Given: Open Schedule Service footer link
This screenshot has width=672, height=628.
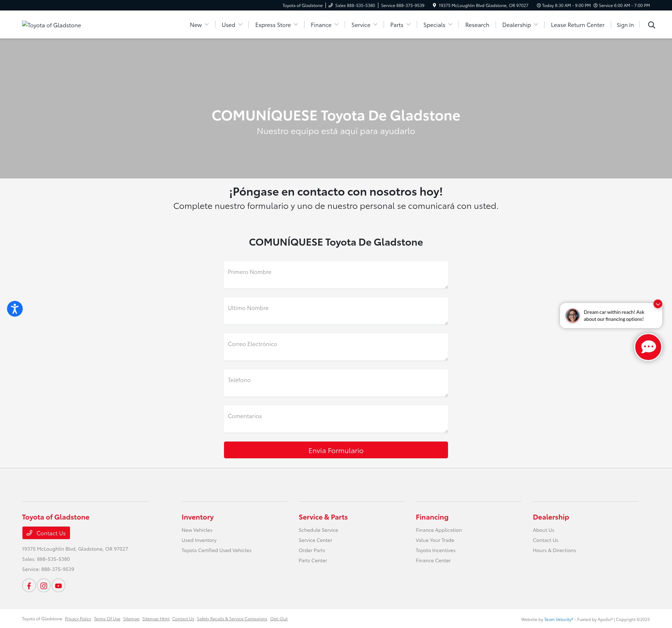Looking at the screenshot, I should click(318, 530).
